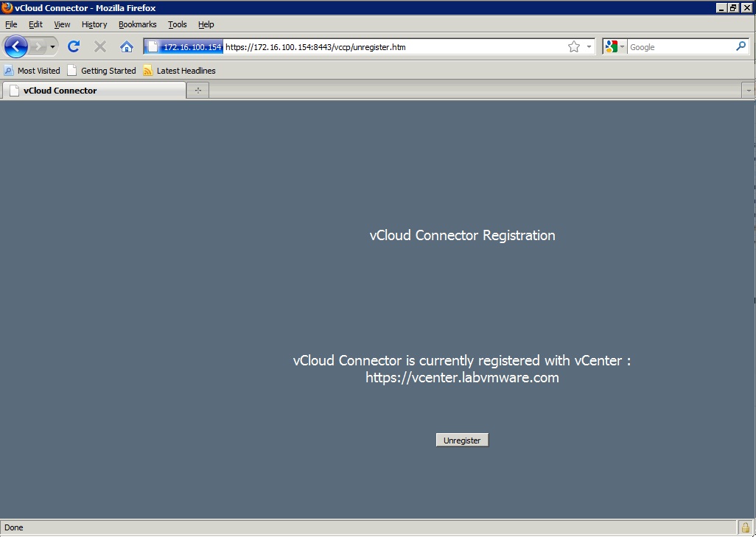Click the magnifier search go icon
Screen dimensions: 756x537
(741, 46)
